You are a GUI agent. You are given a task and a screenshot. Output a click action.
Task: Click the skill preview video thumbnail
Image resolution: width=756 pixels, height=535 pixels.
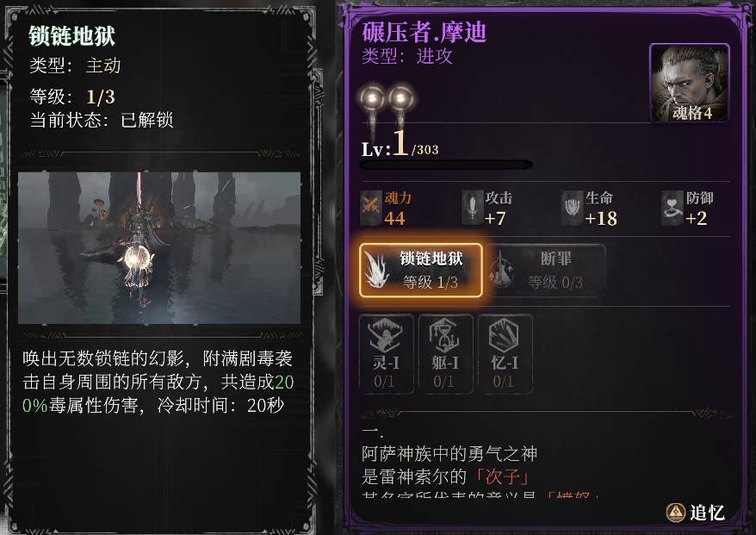(x=159, y=247)
